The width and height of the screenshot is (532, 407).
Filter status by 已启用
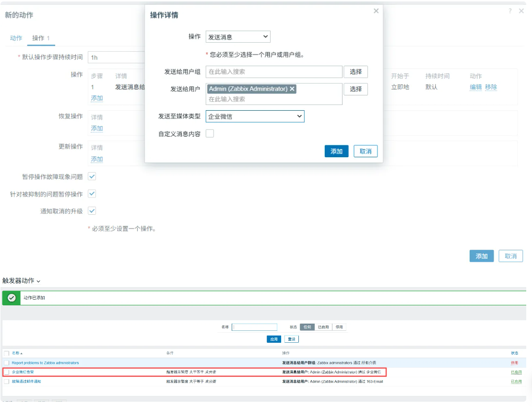[x=323, y=327]
